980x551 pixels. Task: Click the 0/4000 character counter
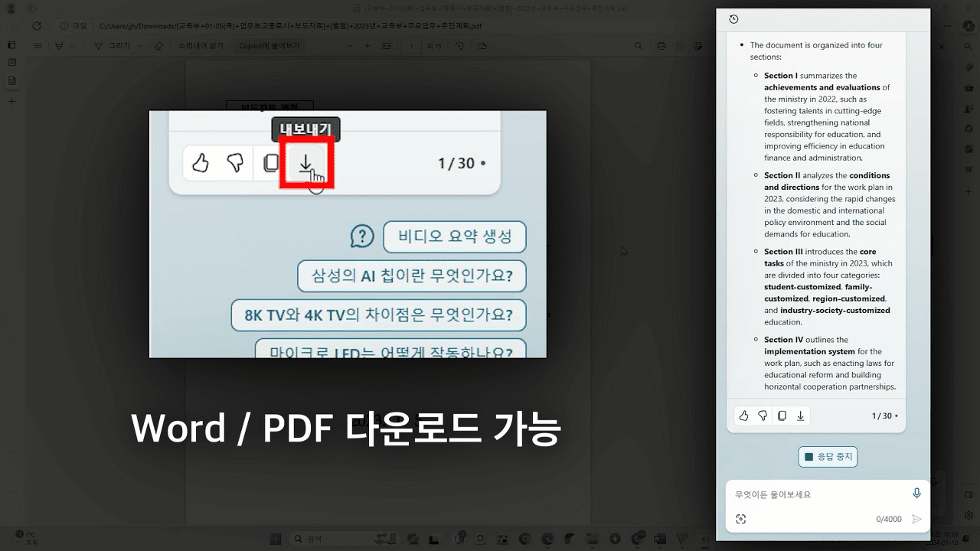pos(889,519)
